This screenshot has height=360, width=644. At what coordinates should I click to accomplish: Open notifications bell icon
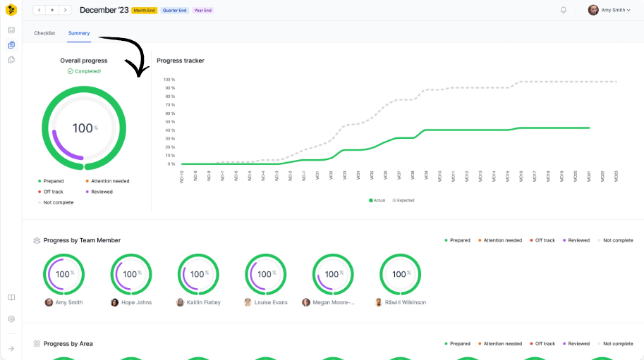(564, 11)
